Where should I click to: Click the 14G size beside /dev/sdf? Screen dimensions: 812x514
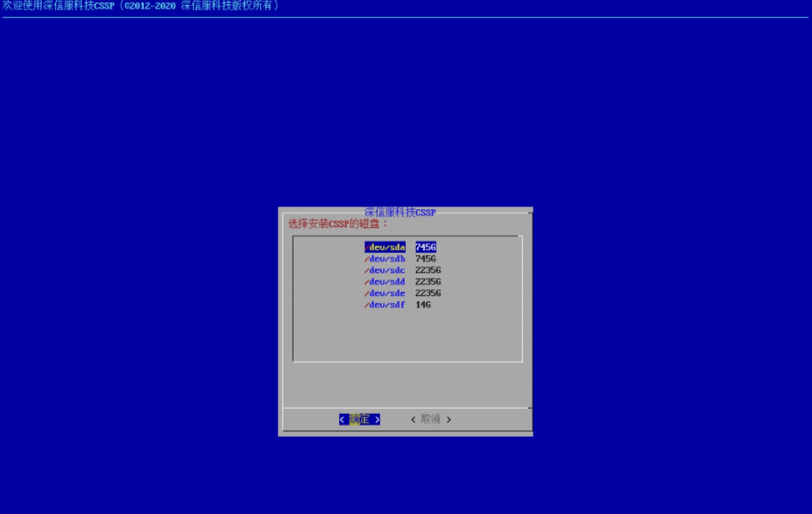pos(423,305)
